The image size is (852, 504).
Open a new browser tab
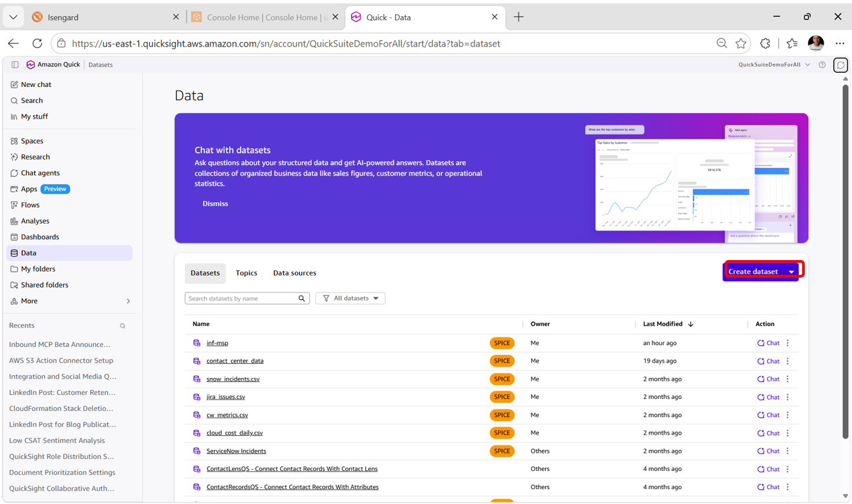(x=518, y=17)
